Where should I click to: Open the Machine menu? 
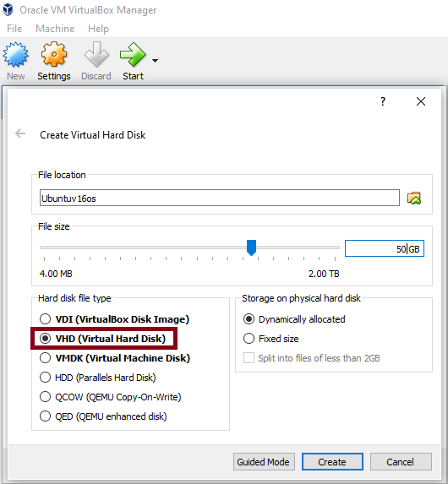tap(55, 29)
